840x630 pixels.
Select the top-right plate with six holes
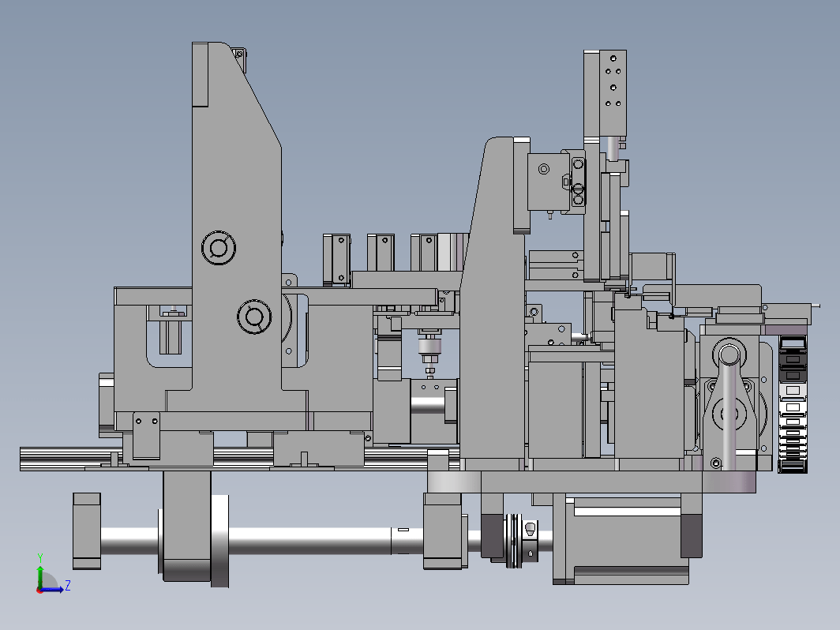coord(613,93)
